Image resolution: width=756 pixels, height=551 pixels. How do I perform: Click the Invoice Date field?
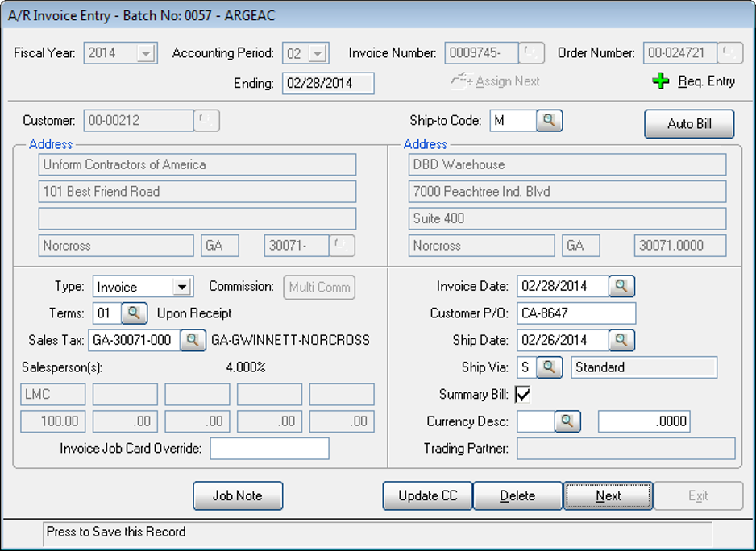click(563, 286)
